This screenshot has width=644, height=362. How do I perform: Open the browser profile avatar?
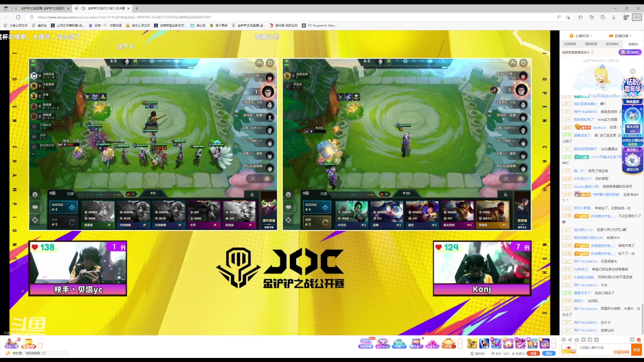point(625,17)
